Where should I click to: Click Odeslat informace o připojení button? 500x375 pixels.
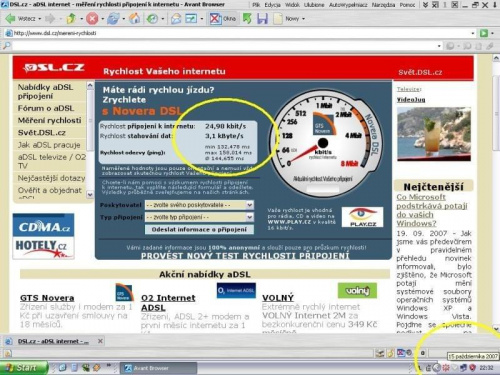[x=199, y=229]
